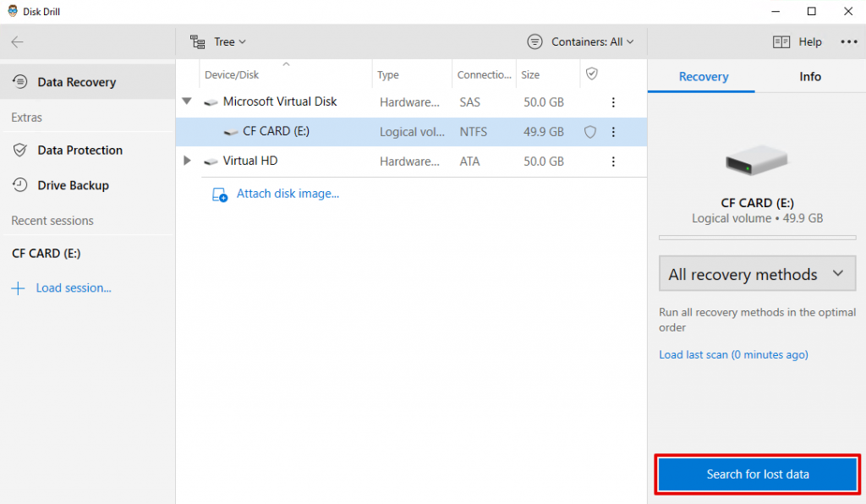Open the Containers: All filter dropdown
This screenshot has width=866, height=504.
581,41
